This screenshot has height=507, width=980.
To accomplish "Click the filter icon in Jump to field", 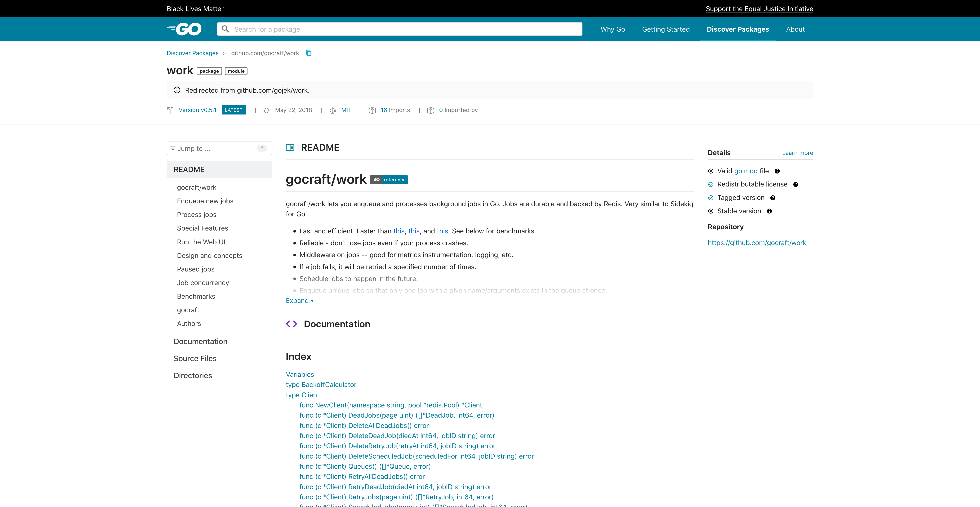I will pyautogui.click(x=173, y=148).
